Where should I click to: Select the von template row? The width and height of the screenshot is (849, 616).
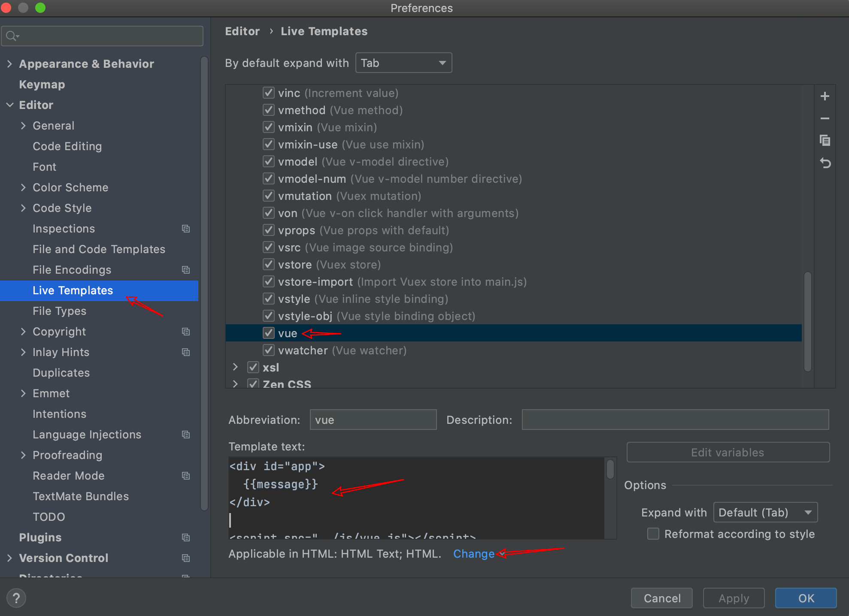(513, 213)
